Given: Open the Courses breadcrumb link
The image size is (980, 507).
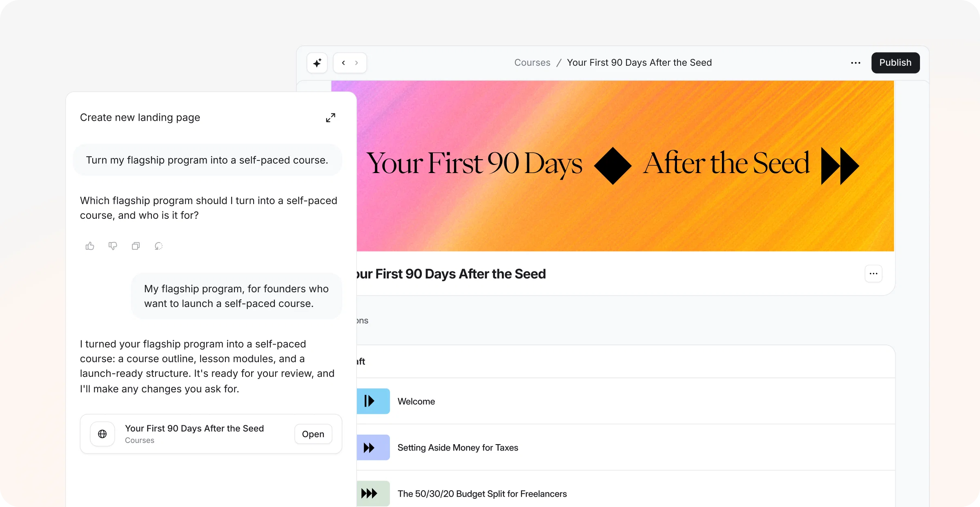Looking at the screenshot, I should (532, 62).
